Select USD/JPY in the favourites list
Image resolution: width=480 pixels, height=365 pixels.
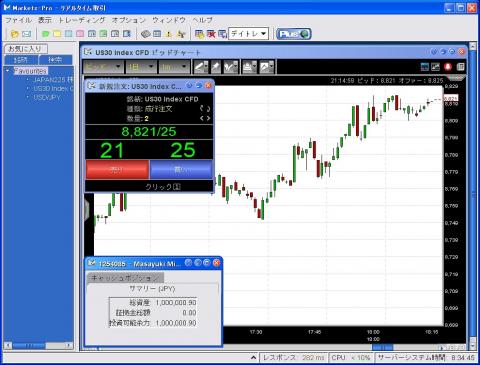coord(47,97)
